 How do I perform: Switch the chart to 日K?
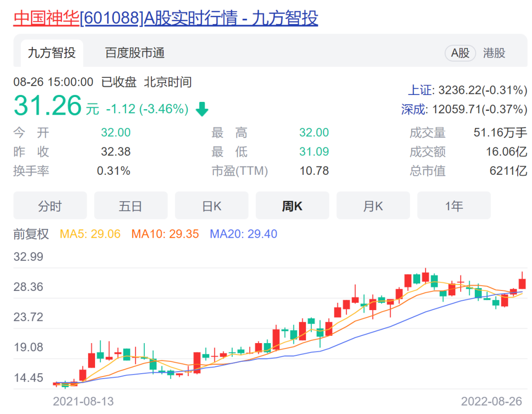pyautogui.click(x=212, y=205)
